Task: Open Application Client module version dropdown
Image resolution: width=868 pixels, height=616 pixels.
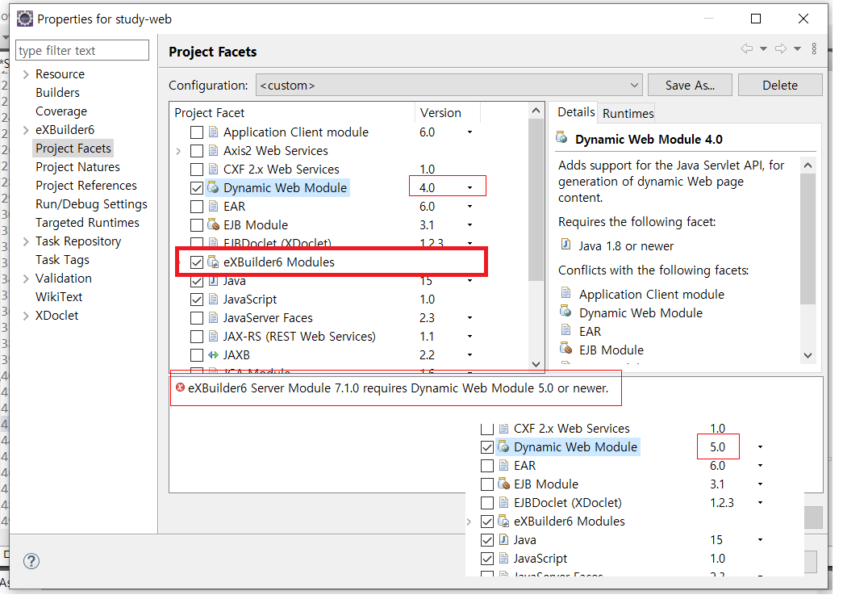Action: [470, 132]
